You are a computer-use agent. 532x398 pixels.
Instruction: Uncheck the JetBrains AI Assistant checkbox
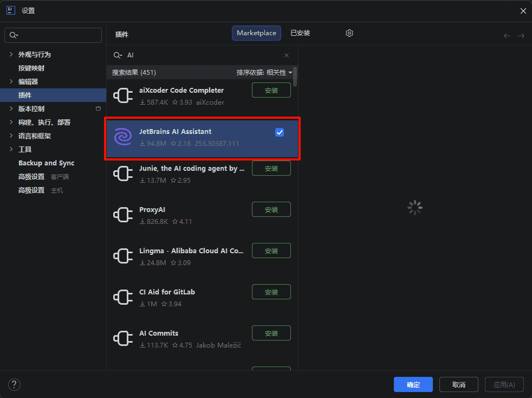tap(280, 132)
